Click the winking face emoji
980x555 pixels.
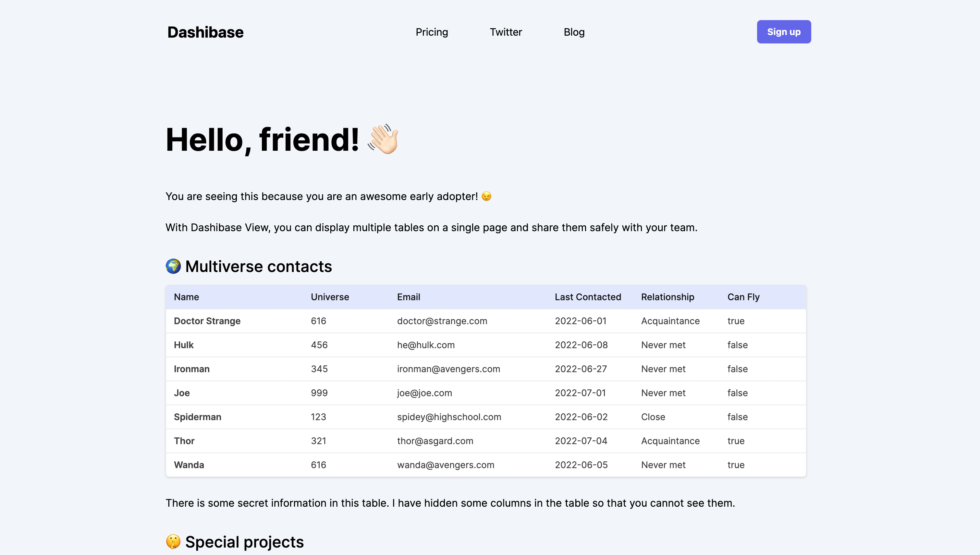point(486,196)
